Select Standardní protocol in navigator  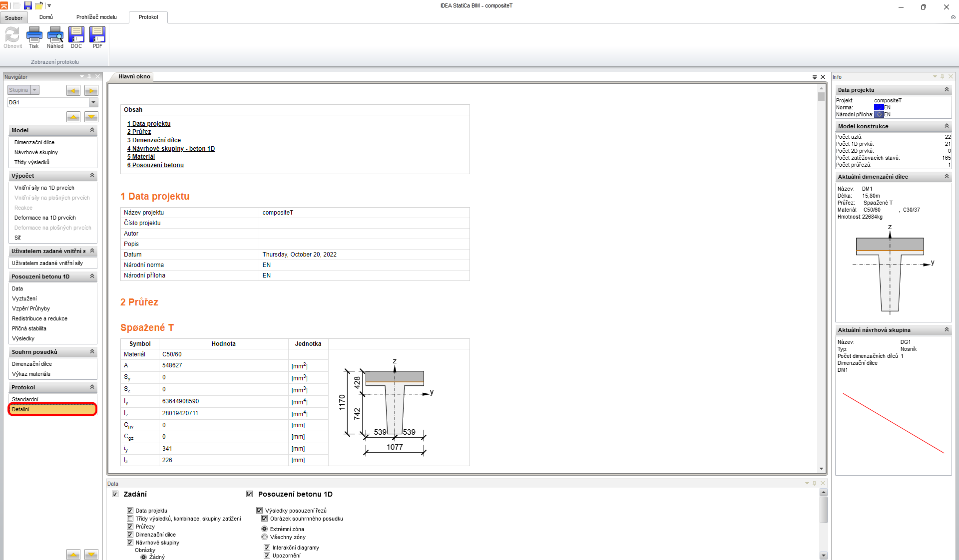point(25,399)
